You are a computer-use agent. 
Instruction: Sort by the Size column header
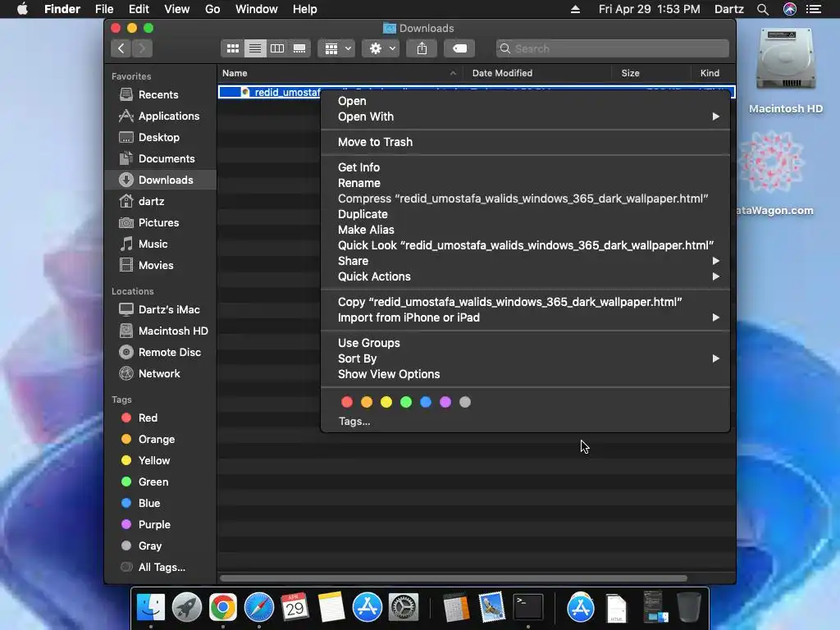click(650, 73)
